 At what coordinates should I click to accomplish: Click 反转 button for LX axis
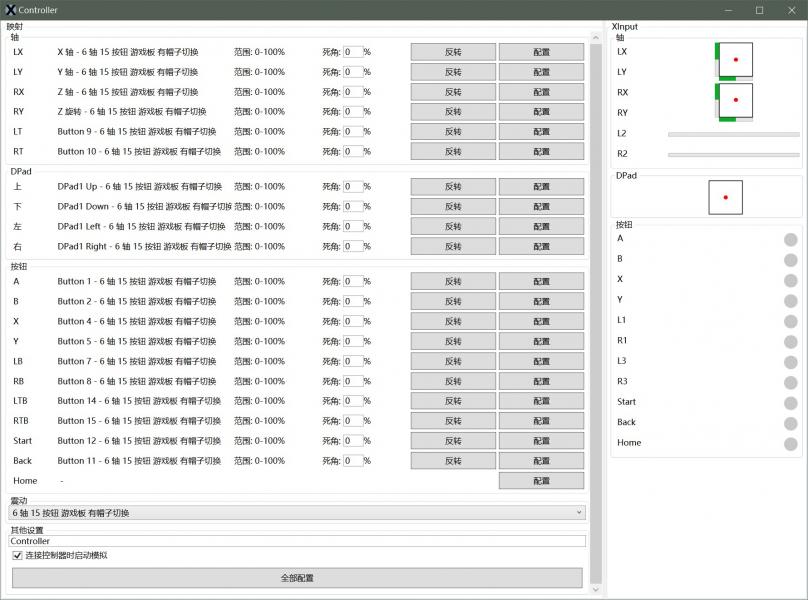point(453,52)
